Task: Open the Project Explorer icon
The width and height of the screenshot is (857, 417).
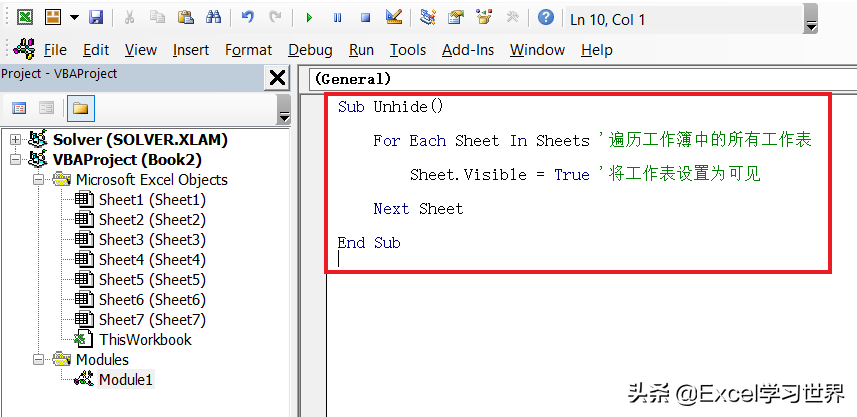Action: [427, 17]
